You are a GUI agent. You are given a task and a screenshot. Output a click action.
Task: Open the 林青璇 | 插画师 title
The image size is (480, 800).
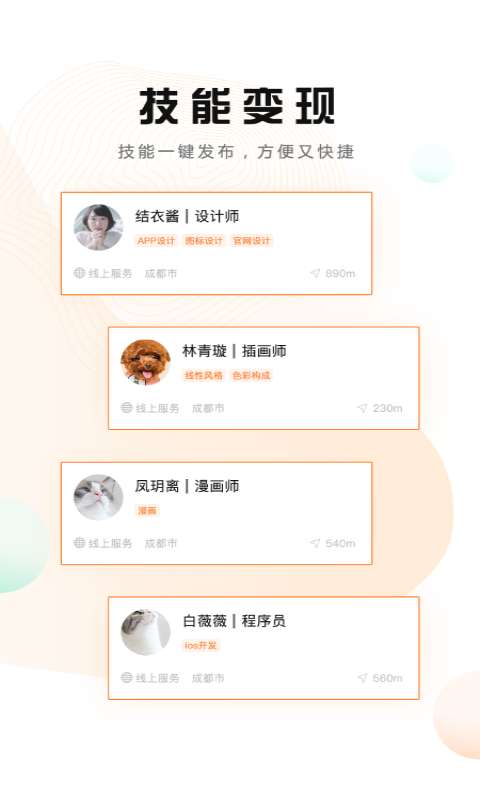click(x=234, y=351)
